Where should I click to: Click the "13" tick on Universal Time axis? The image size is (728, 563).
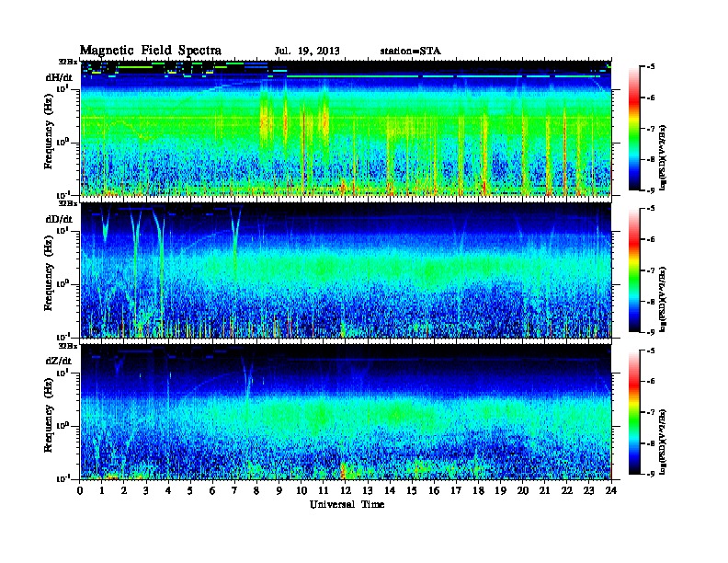point(368,490)
